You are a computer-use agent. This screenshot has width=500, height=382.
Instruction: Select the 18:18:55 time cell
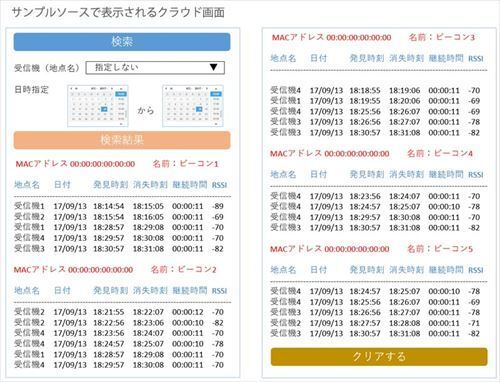click(365, 90)
